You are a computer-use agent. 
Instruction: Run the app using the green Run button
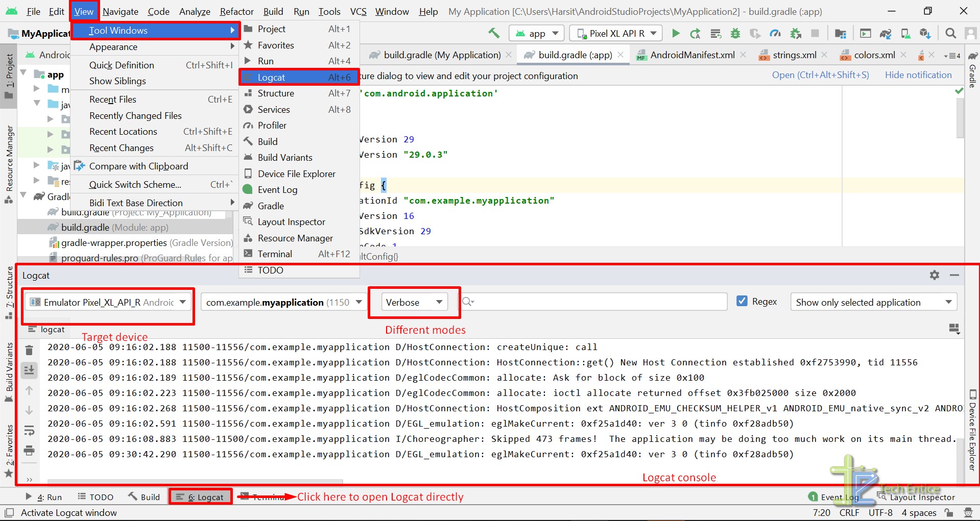point(676,33)
